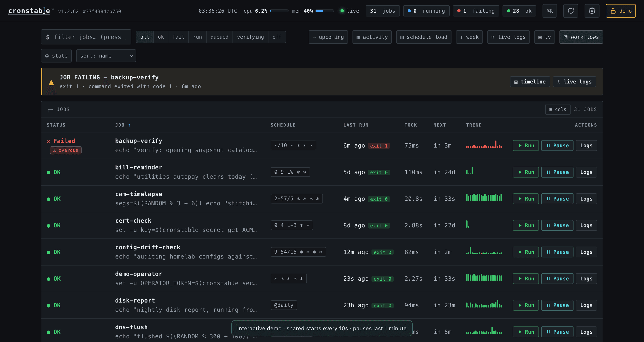Run the backup-verify job
The height and width of the screenshot is (342, 644).
[x=526, y=146]
